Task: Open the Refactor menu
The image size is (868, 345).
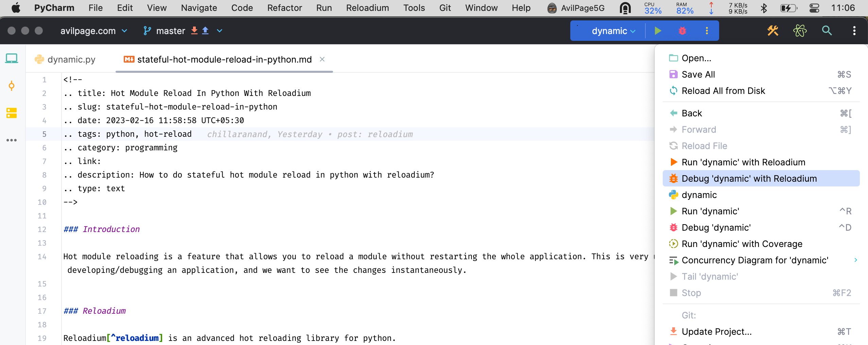Action: [x=284, y=8]
